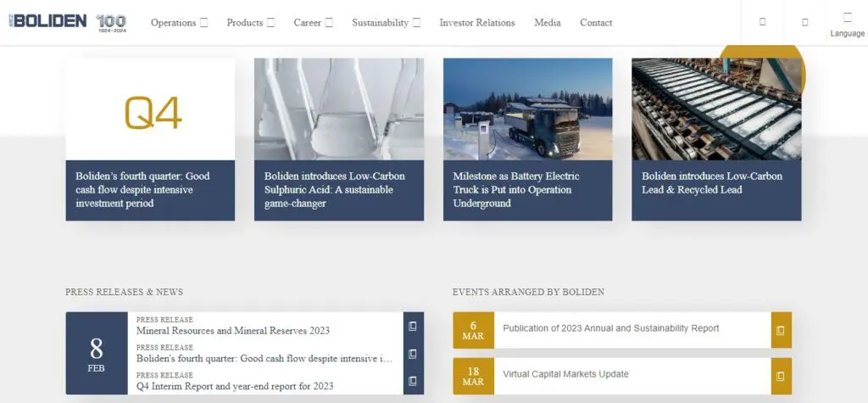Screen dimensions: 868x403
Task: Click icon beside Virtual Capital Markets Update
Action: click(x=781, y=377)
